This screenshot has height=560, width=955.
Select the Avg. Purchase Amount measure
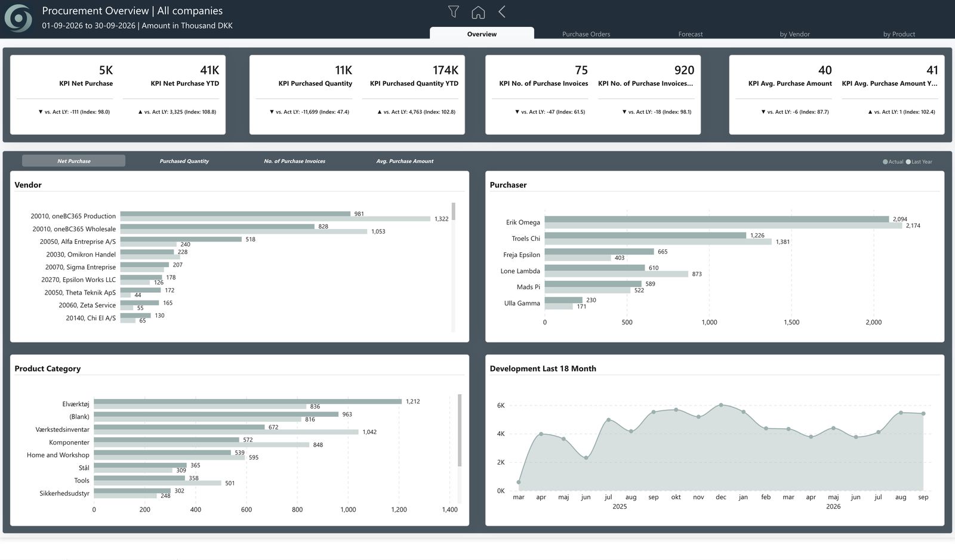405,161
